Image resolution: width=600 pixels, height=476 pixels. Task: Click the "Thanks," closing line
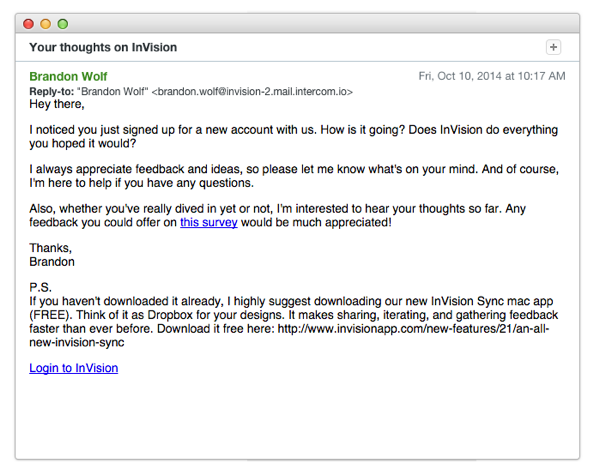pyautogui.click(x=51, y=248)
